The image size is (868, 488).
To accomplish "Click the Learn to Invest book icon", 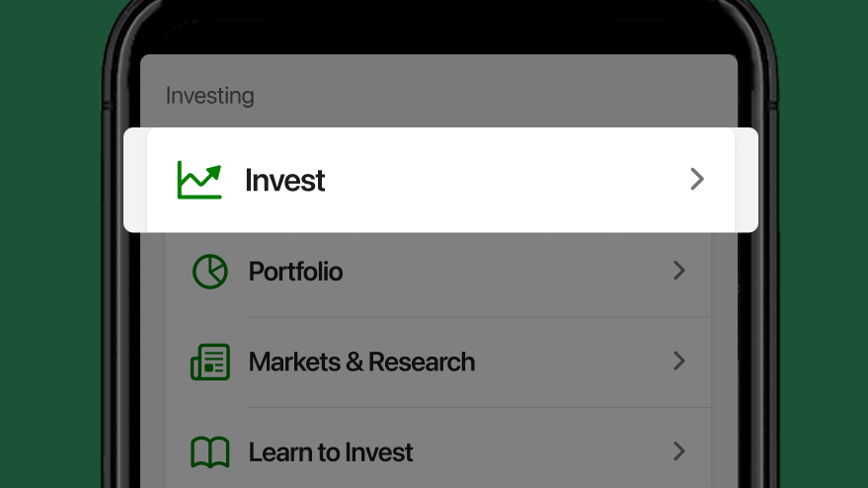I will click(209, 452).
